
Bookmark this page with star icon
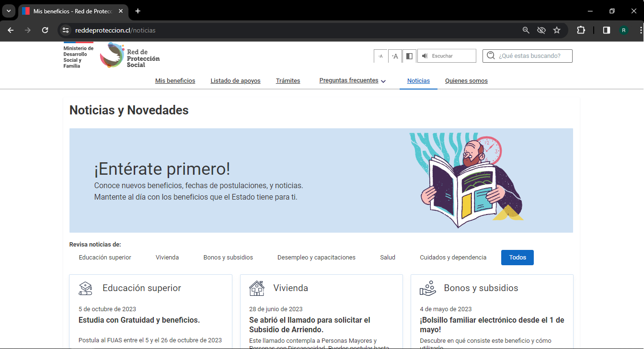point(556,30)
